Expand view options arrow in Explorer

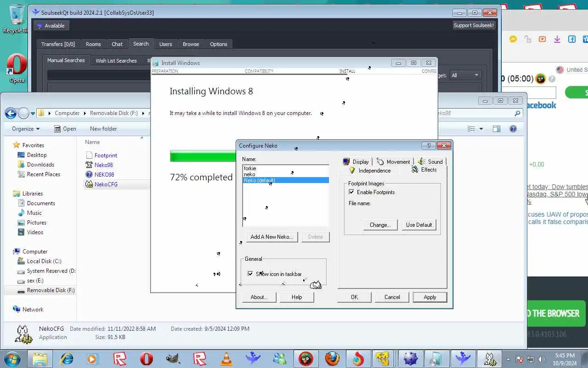click(481, 129)
